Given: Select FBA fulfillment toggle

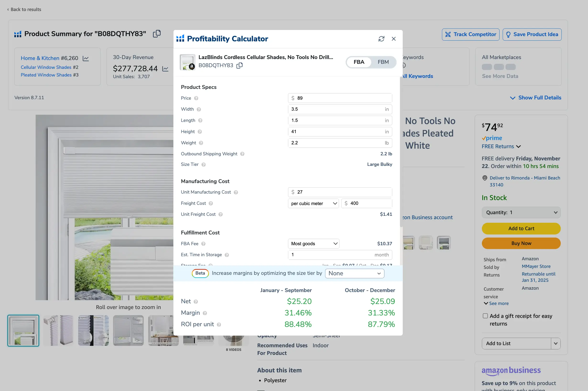Looking at the screenshot, I should tap(359, 62).
